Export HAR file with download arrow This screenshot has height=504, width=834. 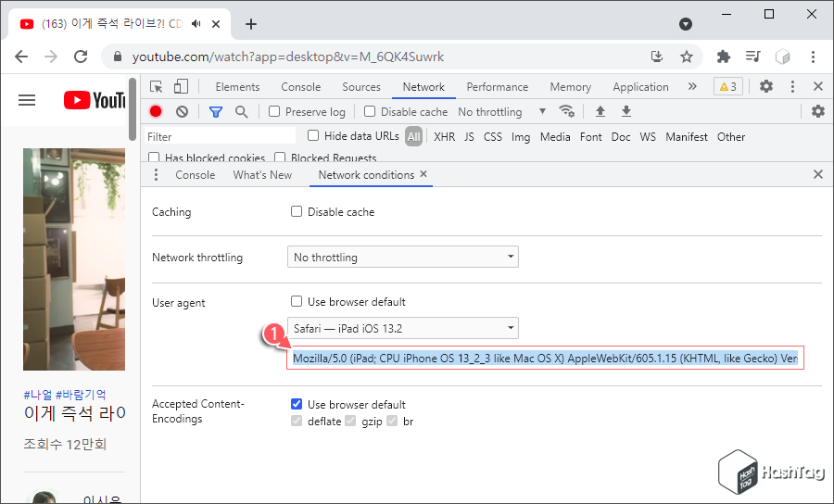click(x=626, y=111)
